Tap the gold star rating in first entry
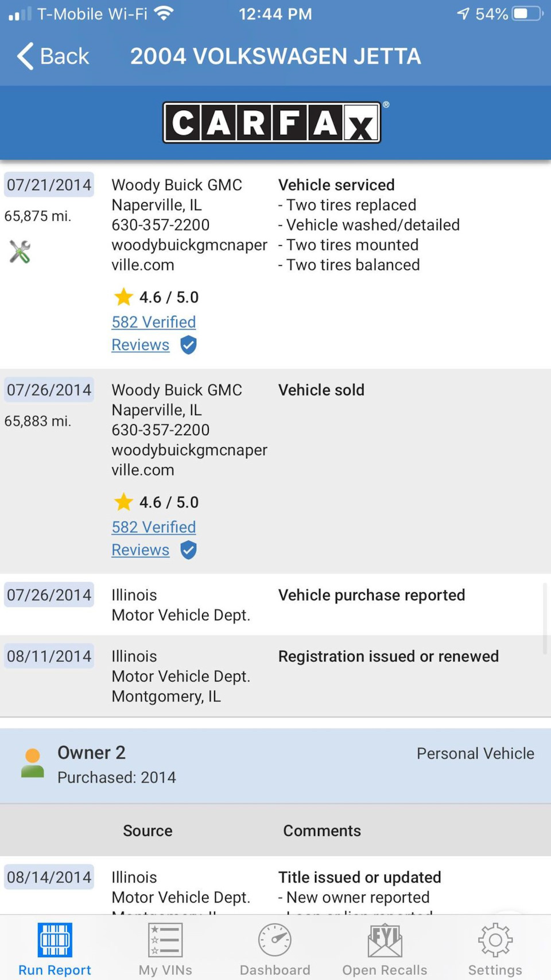The image size is (551, 980). click(123, 297)
